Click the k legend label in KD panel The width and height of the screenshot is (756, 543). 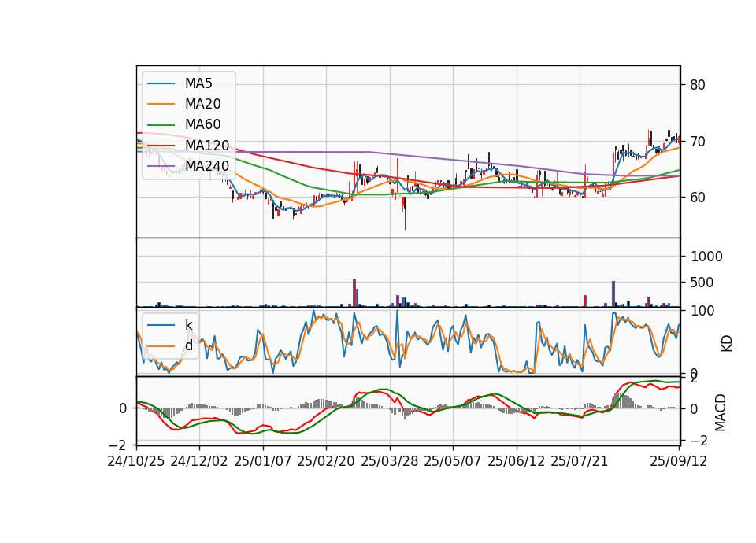pos(188,325)
